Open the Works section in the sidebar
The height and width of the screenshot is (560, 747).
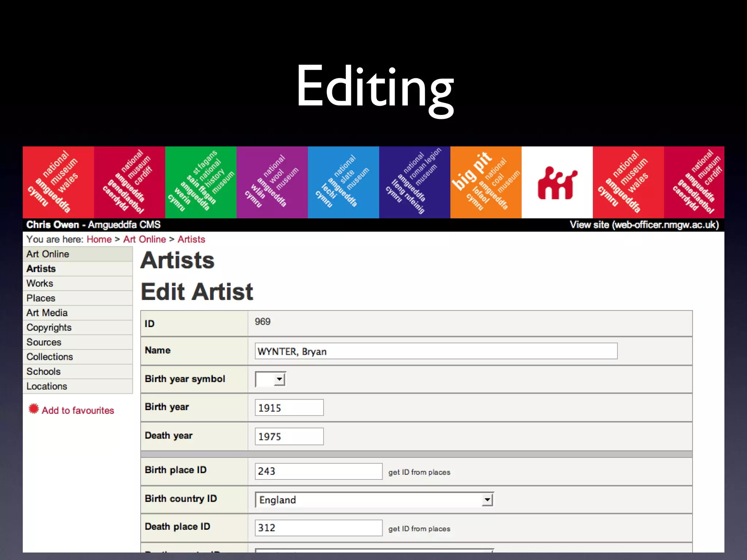[40, 283]
